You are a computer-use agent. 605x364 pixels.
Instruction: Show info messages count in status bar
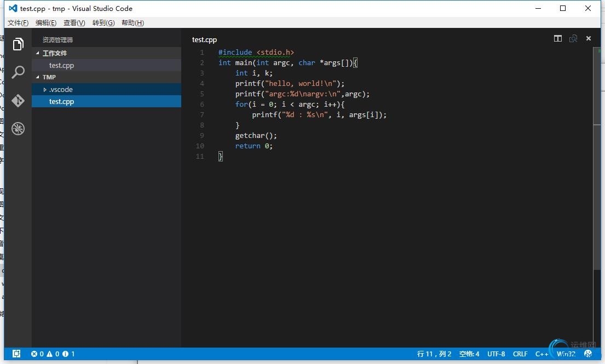[68, 354]
